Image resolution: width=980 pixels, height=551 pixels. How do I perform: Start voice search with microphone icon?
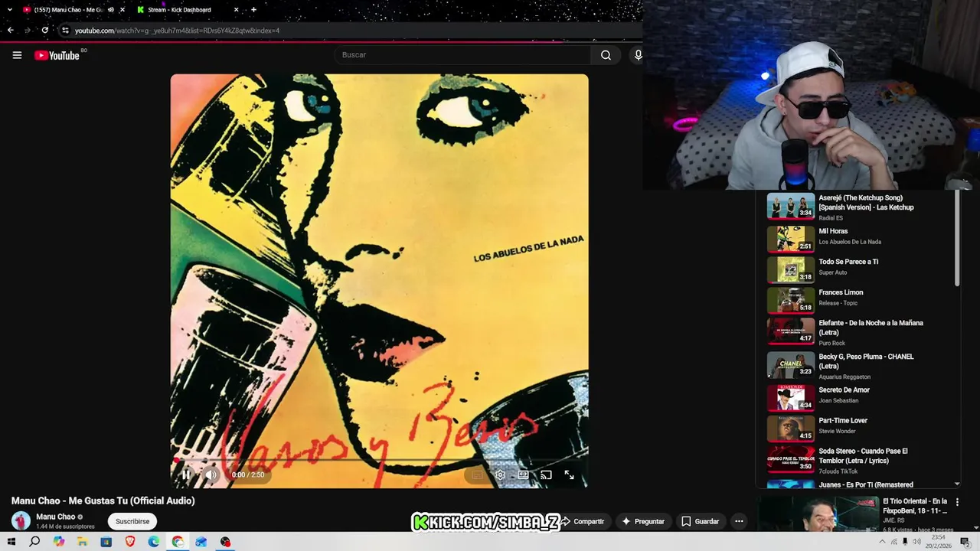pos(638,55)
